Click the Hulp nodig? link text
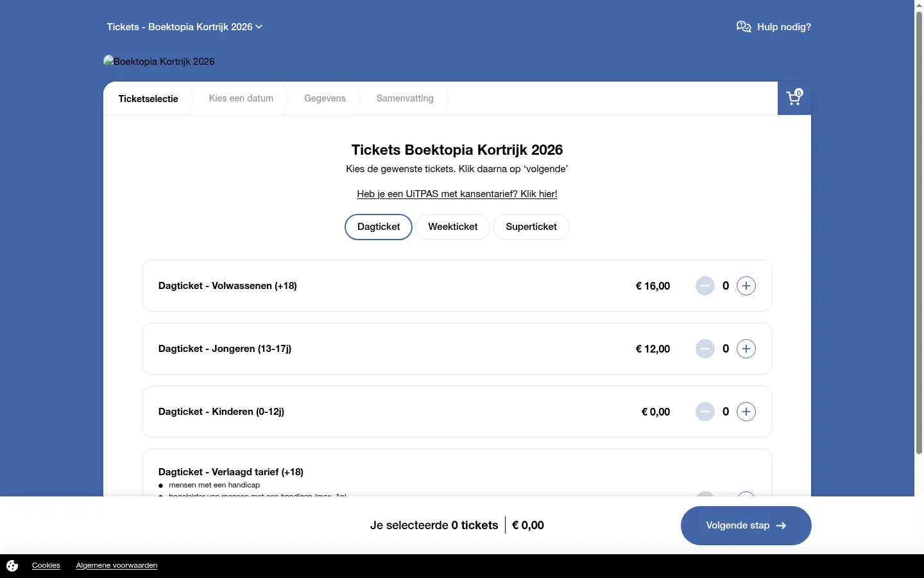 (784, 27)
